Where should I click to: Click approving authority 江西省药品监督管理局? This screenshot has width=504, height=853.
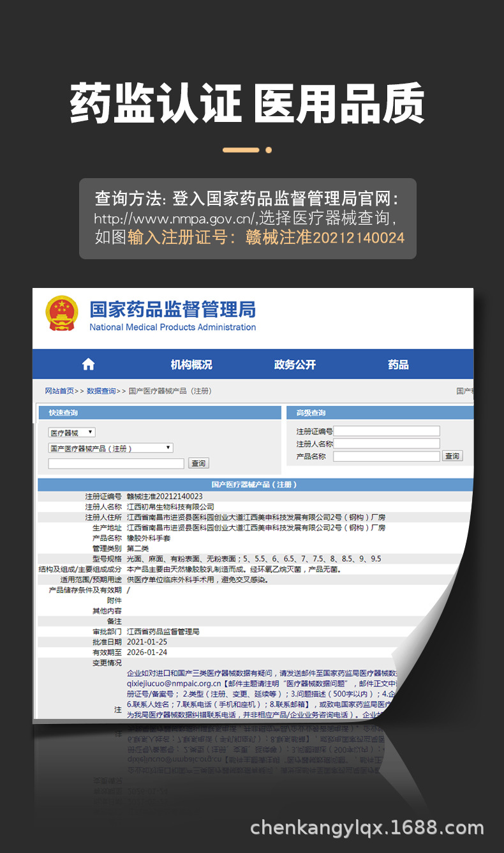point(163,631)
